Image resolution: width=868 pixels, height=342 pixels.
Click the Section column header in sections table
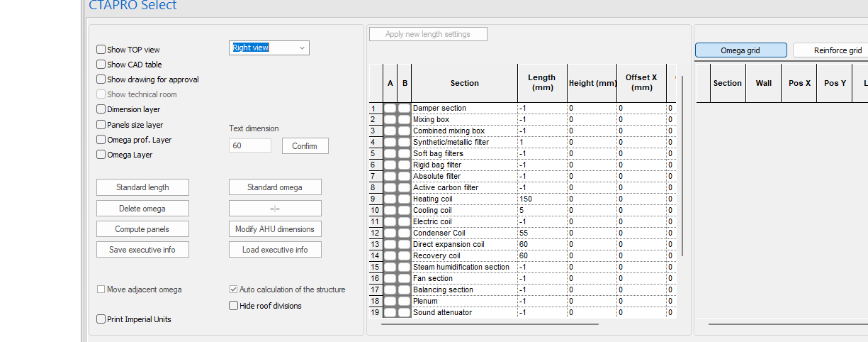[x=464, y=83]
